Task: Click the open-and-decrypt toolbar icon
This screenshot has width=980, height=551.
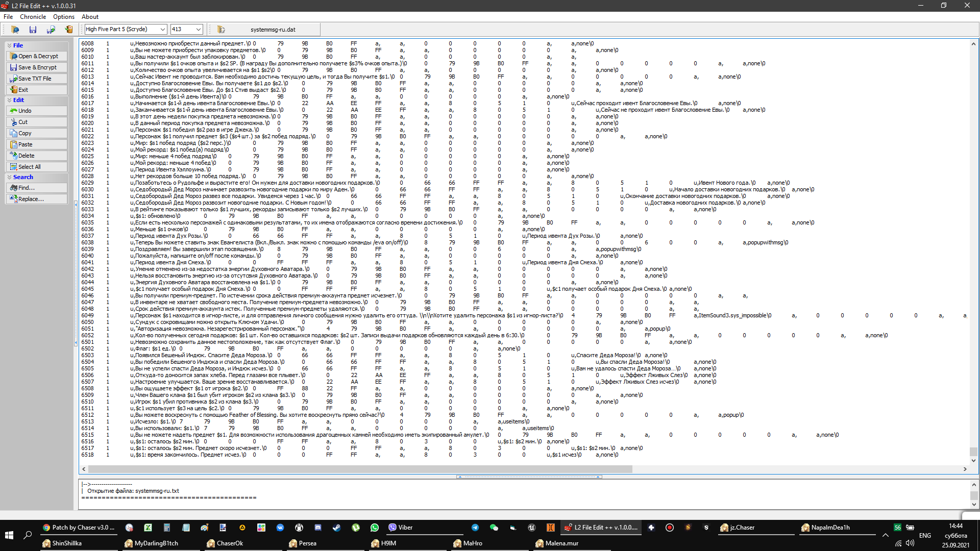Action: click(15, 30)
